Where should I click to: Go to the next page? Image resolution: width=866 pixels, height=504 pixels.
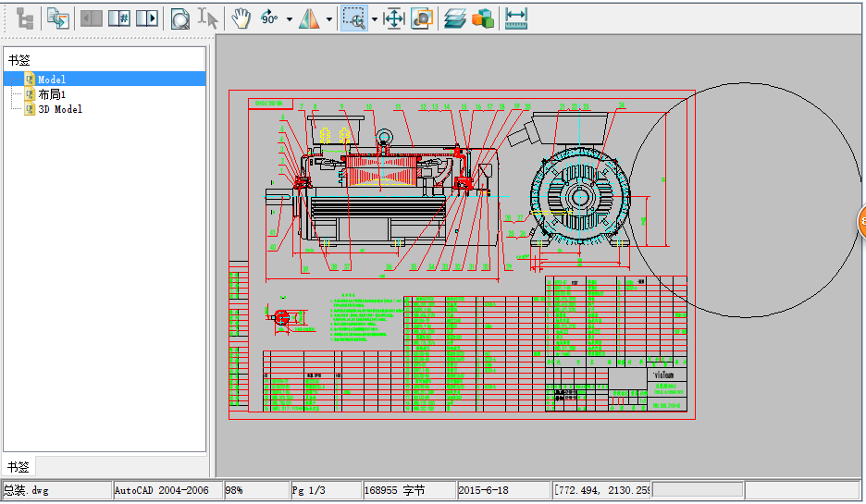point(146,18)
